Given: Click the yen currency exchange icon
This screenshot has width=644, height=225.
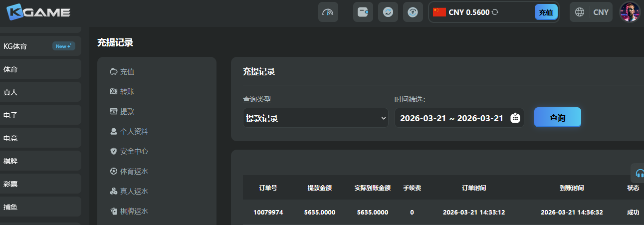Looking at the screenshot, I should coord(412,12).
